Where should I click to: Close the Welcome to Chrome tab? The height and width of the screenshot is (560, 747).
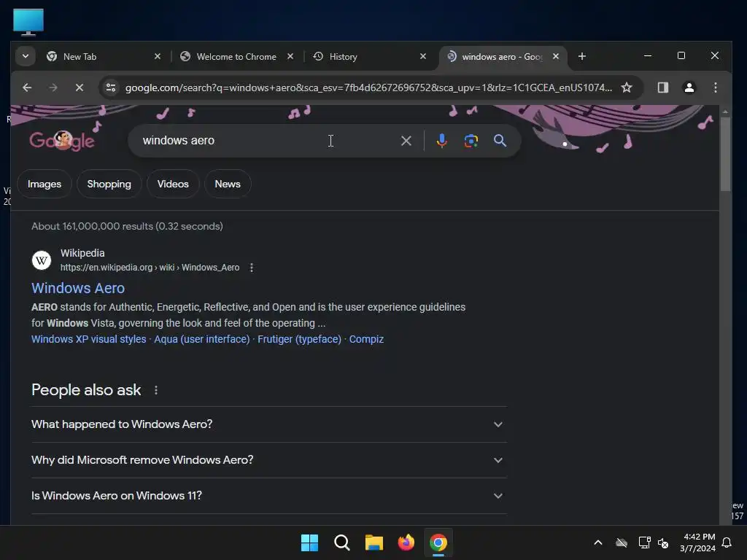tap(290, 57)
